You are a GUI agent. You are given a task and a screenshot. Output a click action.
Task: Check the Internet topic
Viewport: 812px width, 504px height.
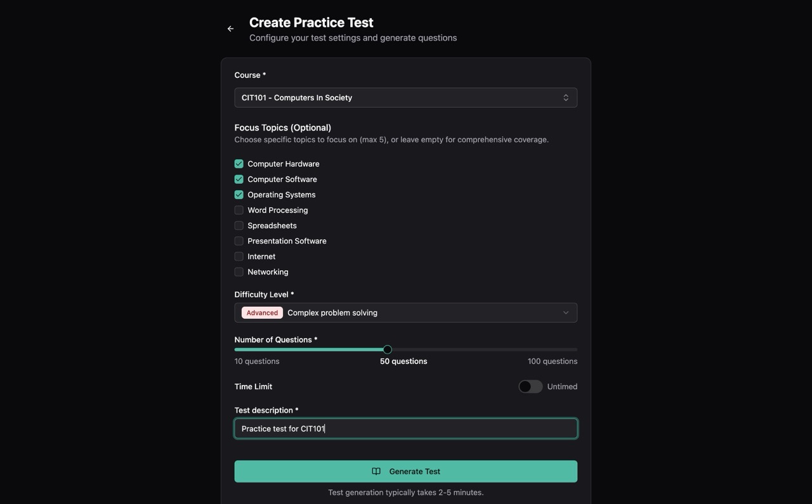(239, 256)
